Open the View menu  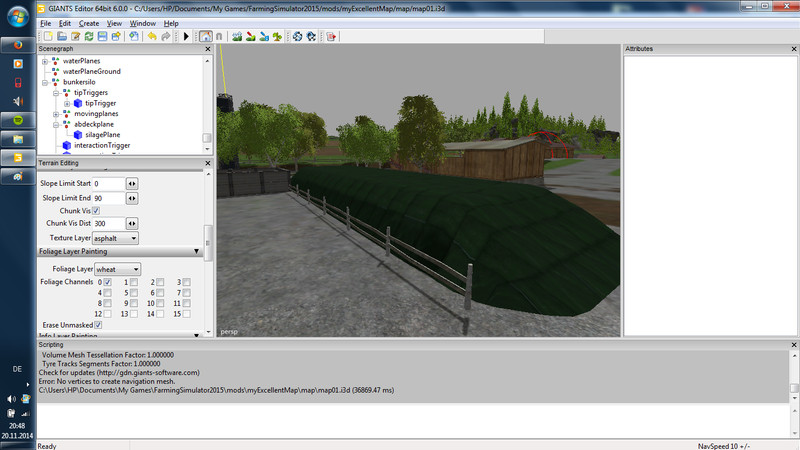point(114,23)
